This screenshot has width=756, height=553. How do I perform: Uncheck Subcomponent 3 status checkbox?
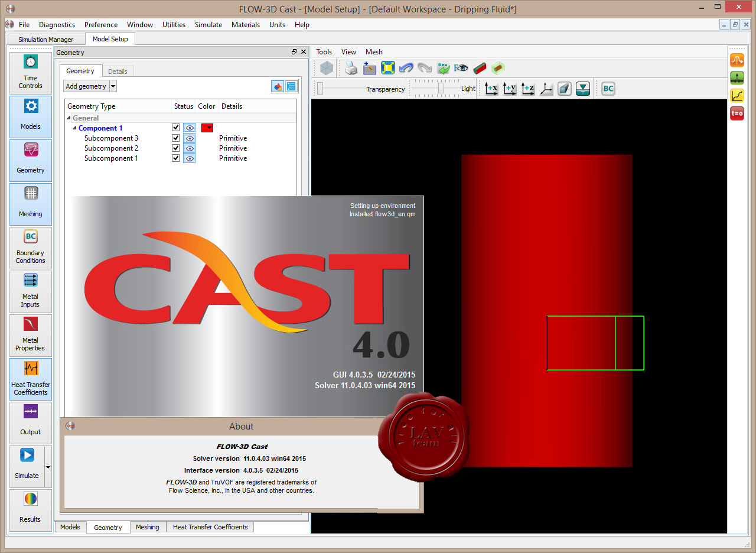(175, 138)
